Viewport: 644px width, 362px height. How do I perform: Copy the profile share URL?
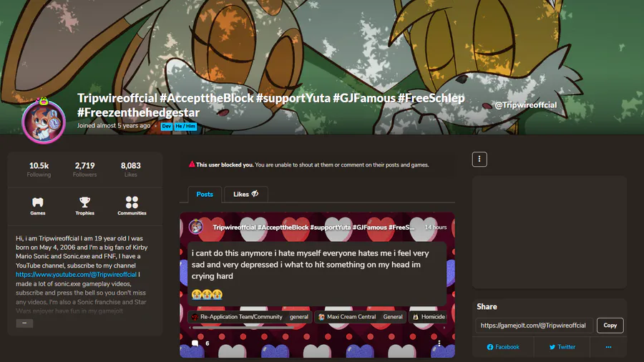coord(610,325)
